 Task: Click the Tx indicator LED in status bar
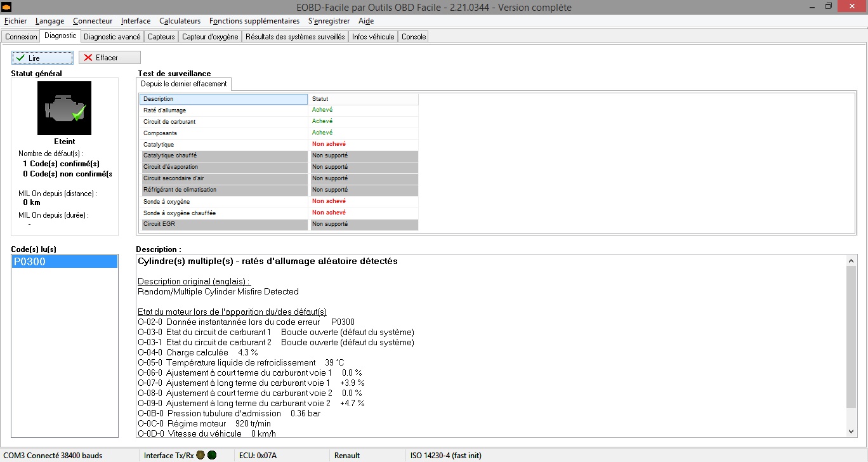201,455
